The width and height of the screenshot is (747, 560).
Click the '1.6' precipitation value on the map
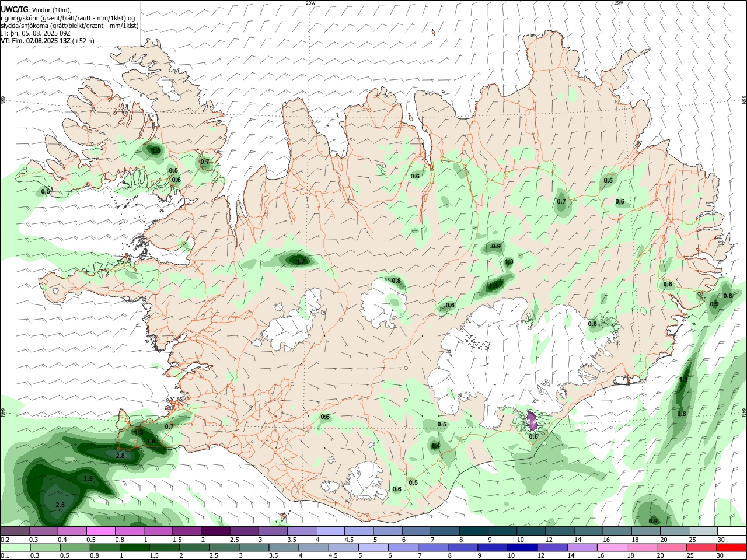(x=151, y=442)
